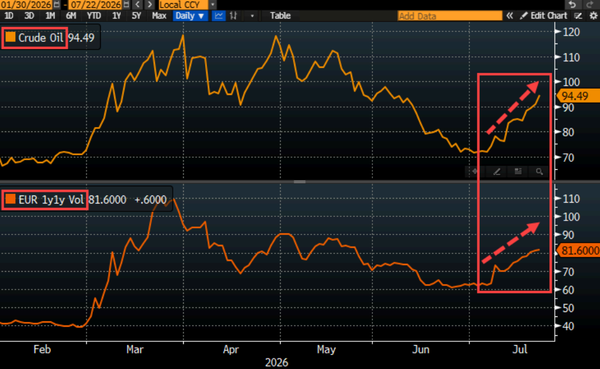This screenshot has height=369, width=600.
Task: Click the Local CCY currency field
Action: pos(183,5)
